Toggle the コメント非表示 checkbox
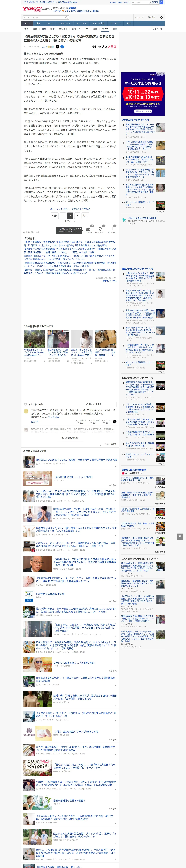The height and width of the screenshot is (868, 186). (x=102, y=444)
